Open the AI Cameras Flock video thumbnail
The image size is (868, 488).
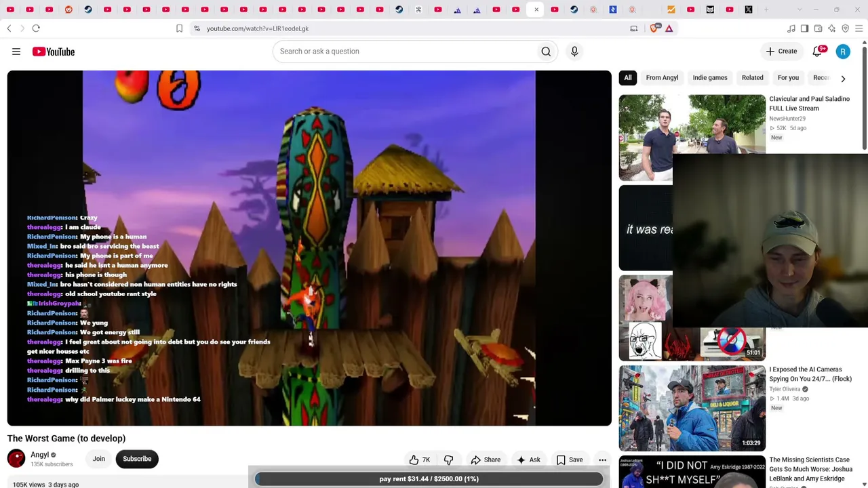pos(692,408)
